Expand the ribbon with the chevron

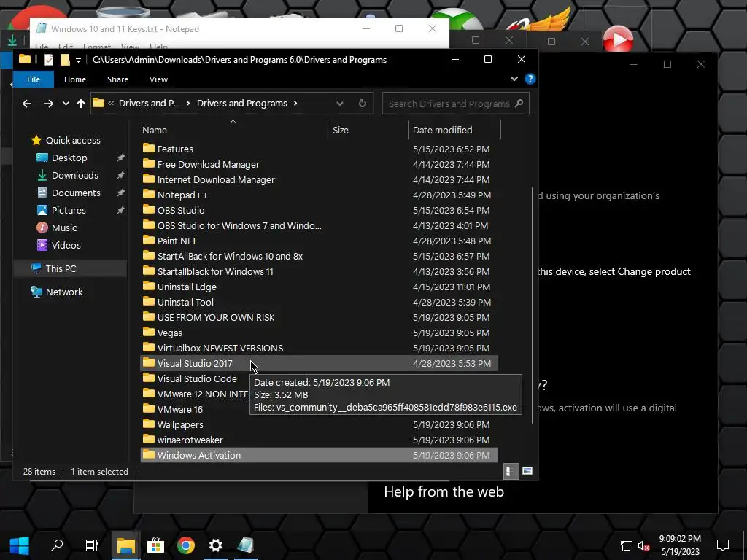514,79
